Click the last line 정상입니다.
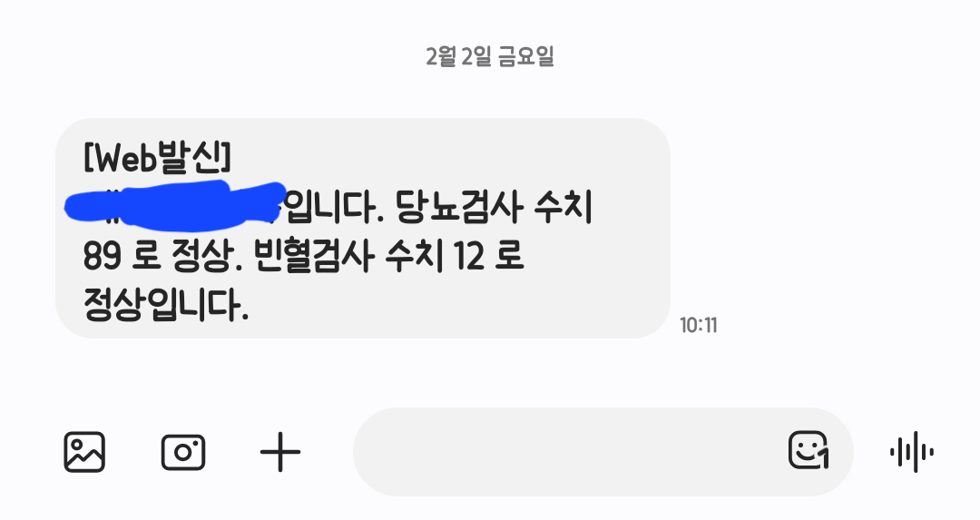 click(x=166, y=305)
